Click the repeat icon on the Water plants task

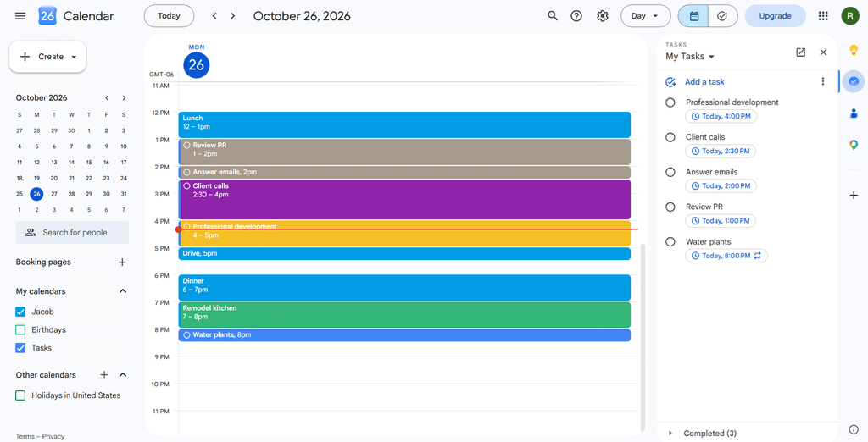[758, 256]
